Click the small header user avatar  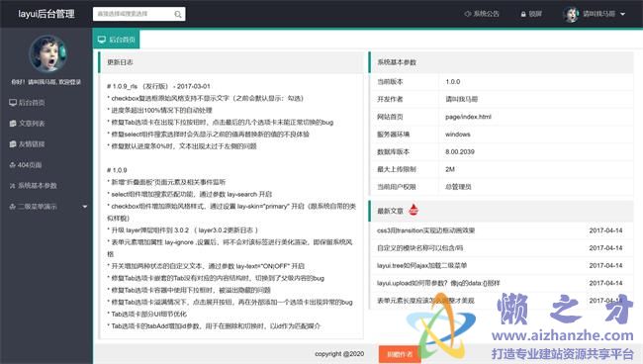571,15
